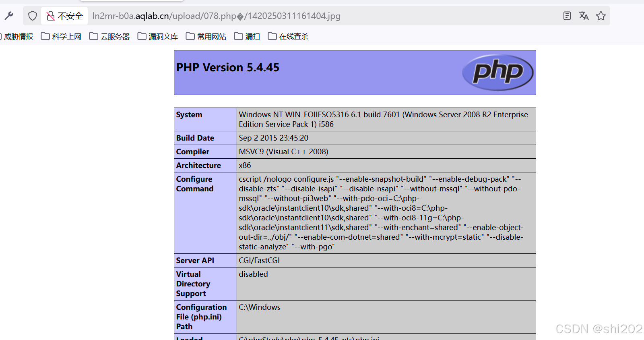Click the Server API row label

point(195,260)
